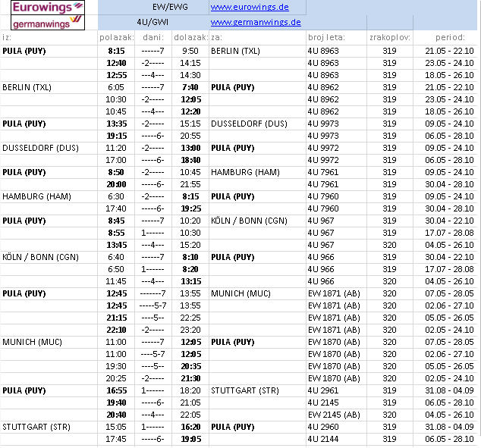The image size is (481, 448).
Task: Select destination cell HAMBURG (HAM)
Action: pyautogui.click(x=245, y=172)
